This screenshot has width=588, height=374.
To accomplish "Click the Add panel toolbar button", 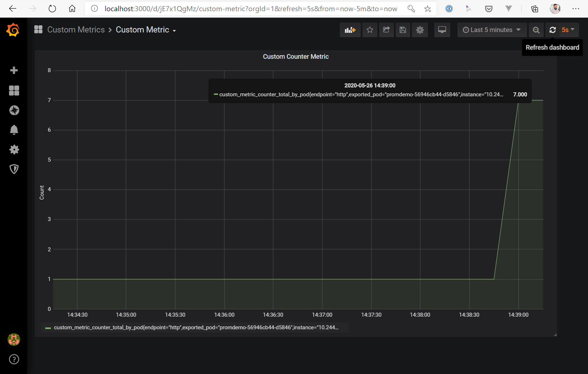I will point(350,30).
